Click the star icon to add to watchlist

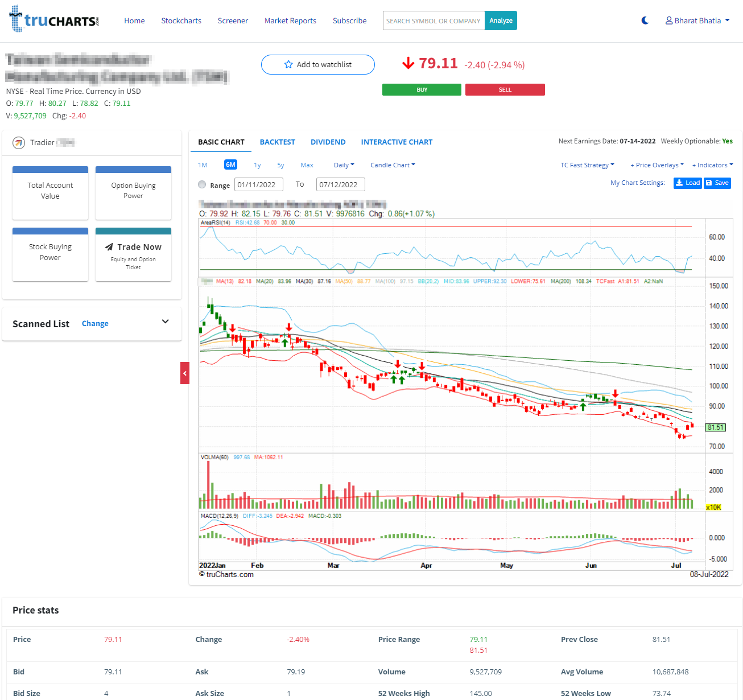click(288, 64)
